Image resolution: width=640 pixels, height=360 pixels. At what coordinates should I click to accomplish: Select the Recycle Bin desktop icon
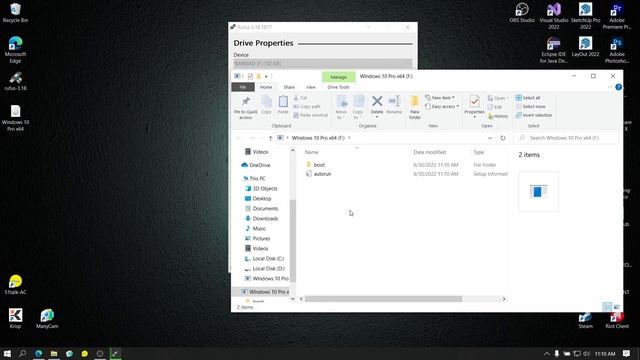pos(15,13)
